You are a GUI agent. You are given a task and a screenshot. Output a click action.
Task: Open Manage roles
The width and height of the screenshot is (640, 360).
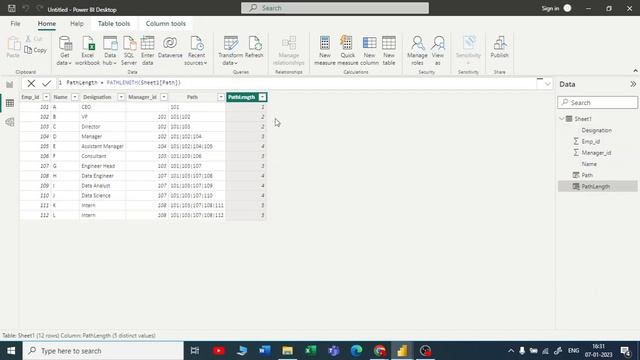[417, 50]
